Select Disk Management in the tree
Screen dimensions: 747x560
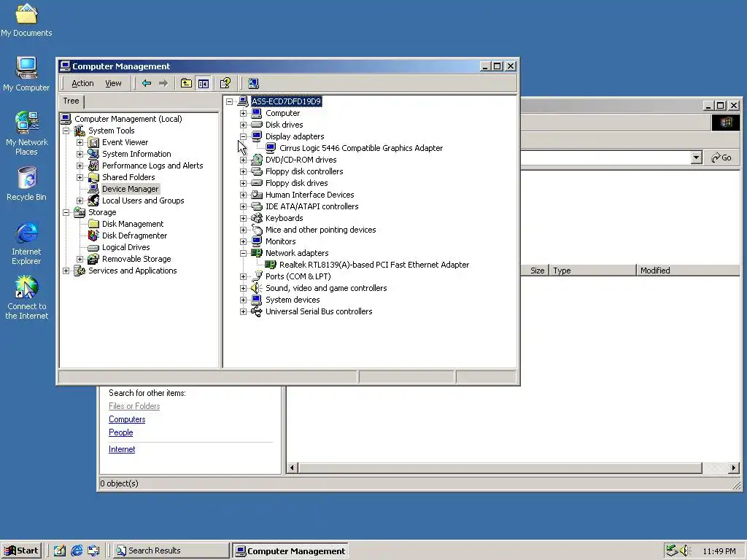coord(133,224)
